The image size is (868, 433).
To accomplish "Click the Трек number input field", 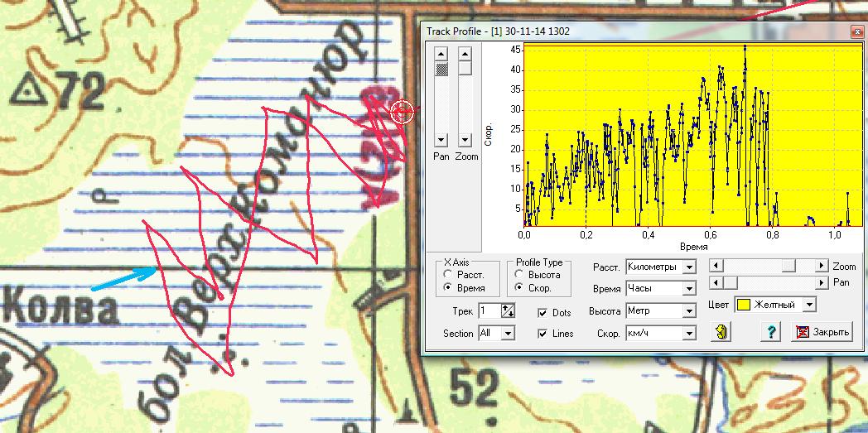I will click(489, 311).
